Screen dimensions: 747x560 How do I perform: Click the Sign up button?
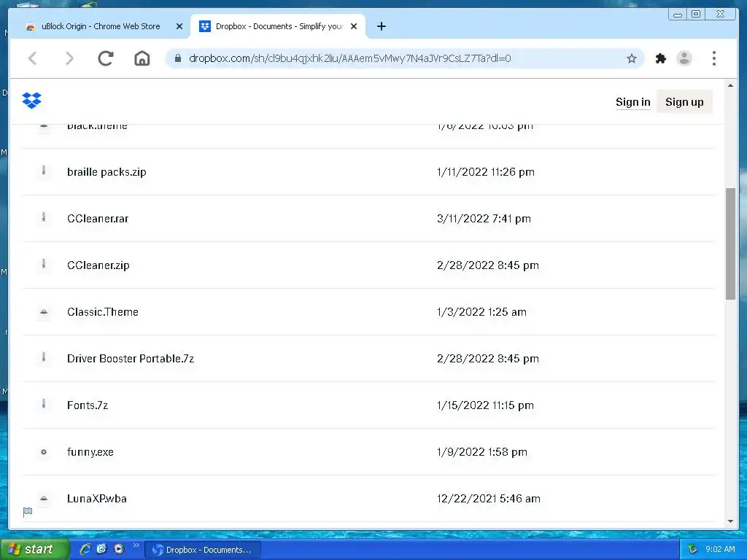coord(684,102)
